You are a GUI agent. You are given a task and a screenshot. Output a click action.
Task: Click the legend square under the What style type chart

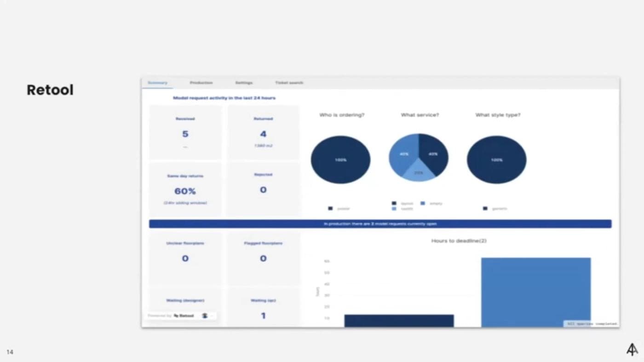(484, 208)
